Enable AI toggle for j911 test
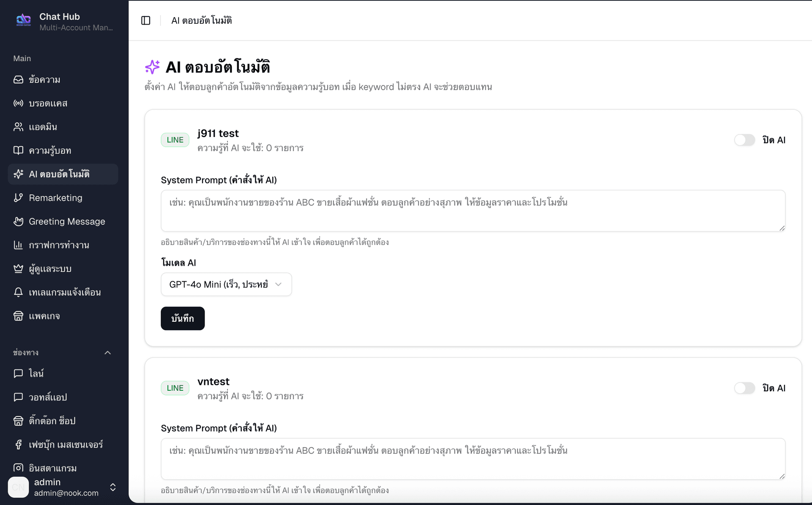Image resolution: width=812 pixels, height=505 pixels. click(744, 140)
